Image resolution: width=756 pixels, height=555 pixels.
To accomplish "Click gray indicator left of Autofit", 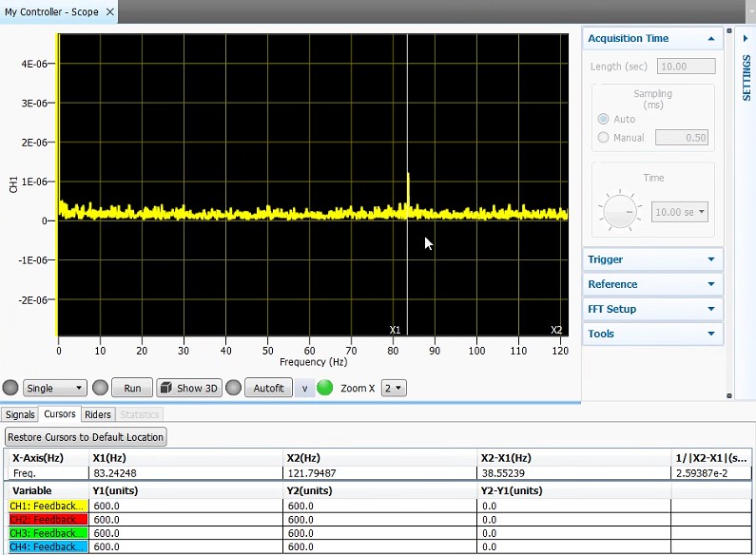I will (233, 388).
